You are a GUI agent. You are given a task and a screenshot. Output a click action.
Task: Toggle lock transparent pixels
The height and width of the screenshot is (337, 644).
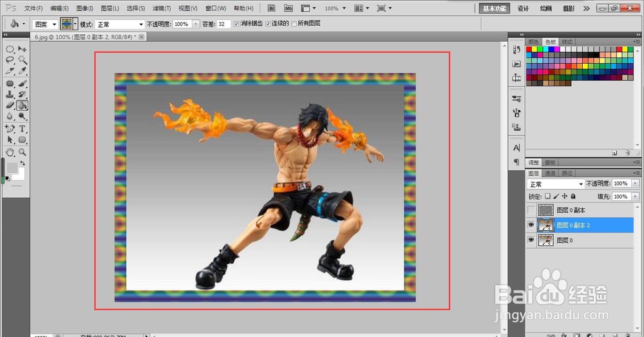[x=547, y=197]
